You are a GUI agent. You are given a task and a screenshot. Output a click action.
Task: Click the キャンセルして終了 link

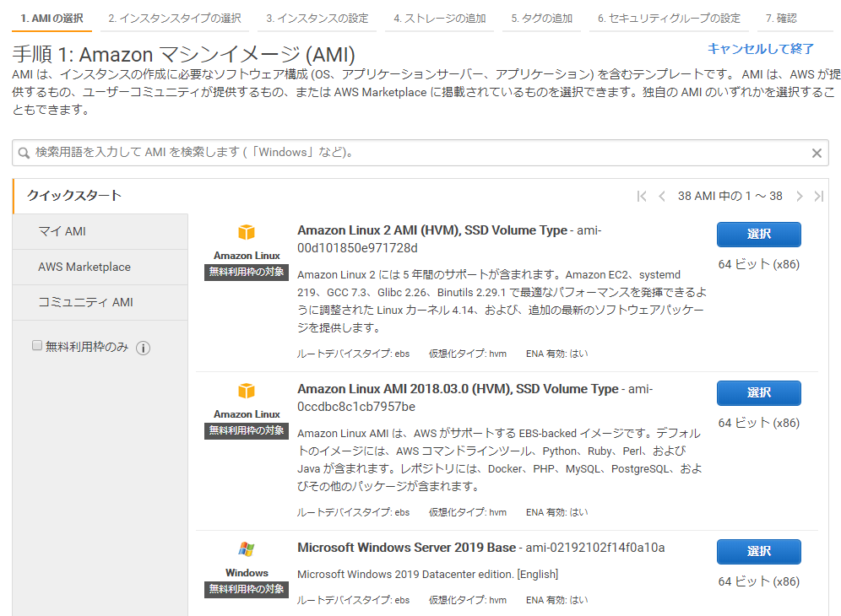coord(761,49)
